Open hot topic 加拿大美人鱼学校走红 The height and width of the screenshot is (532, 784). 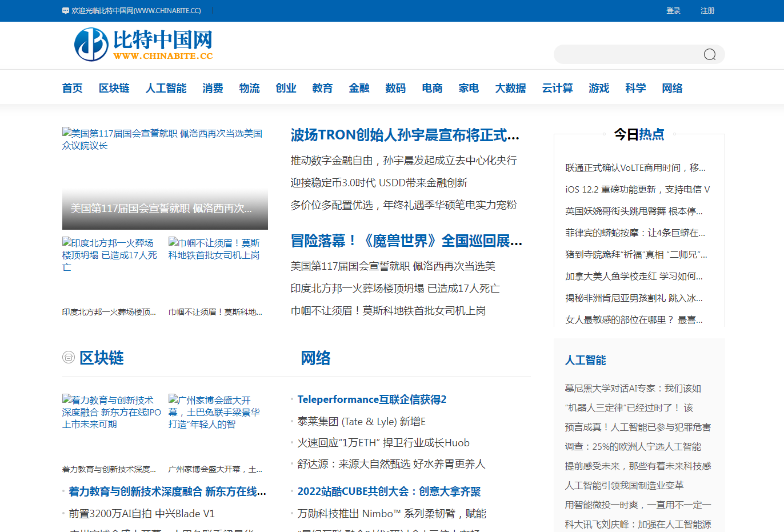[x=634, y=277]
